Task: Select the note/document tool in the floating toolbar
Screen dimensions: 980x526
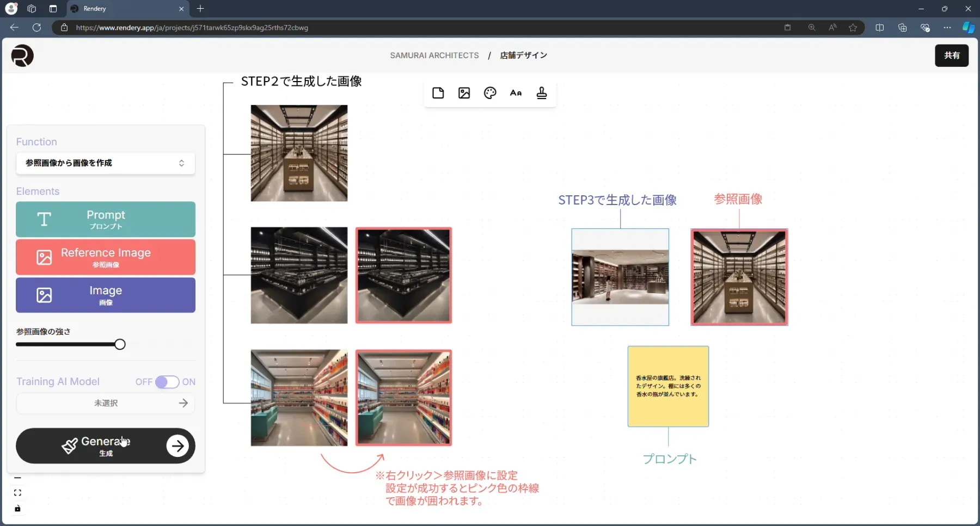Action: tap(438, 92)
